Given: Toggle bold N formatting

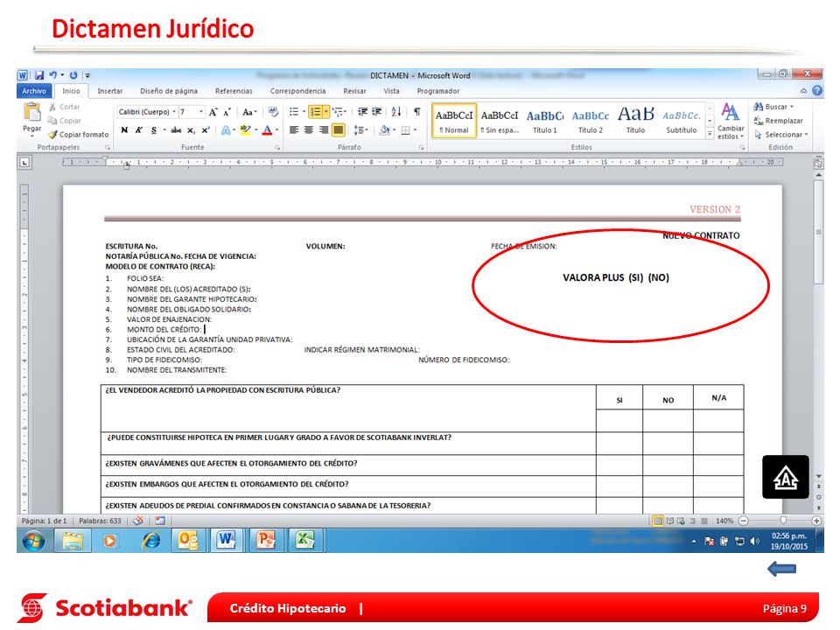Looking at the screenshot, I should point(124,129).
